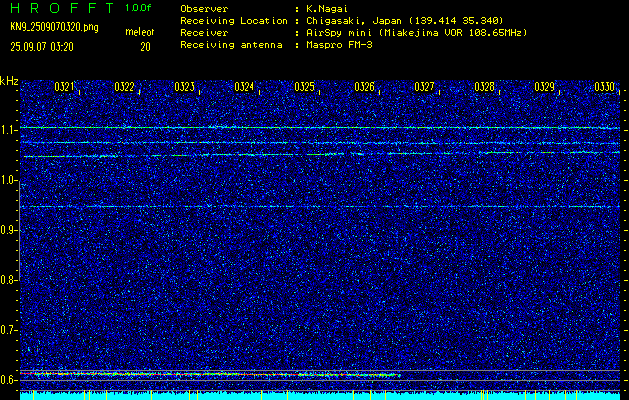Click the Receiving Location label
629x400 pixels.
[234, 21]
